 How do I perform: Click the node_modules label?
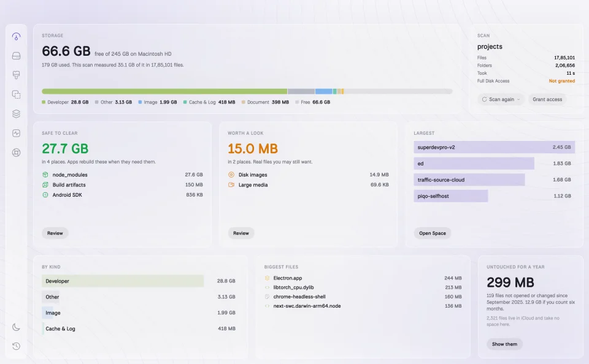(x=70, y=175)
